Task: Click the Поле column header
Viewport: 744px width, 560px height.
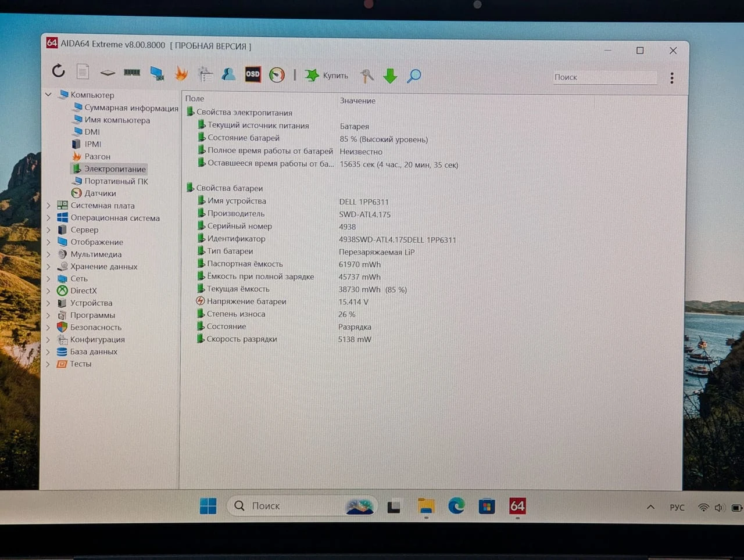Action: [x=195, y=99]
